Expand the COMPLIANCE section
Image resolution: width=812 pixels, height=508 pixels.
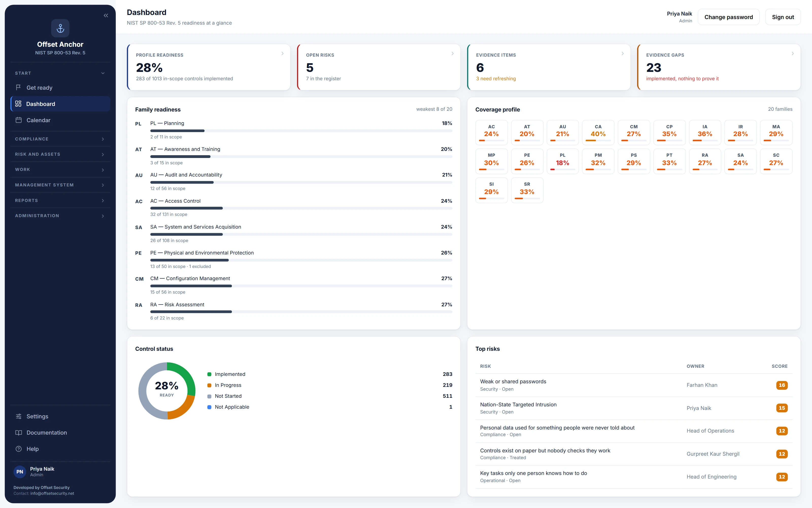pos(60,139)
